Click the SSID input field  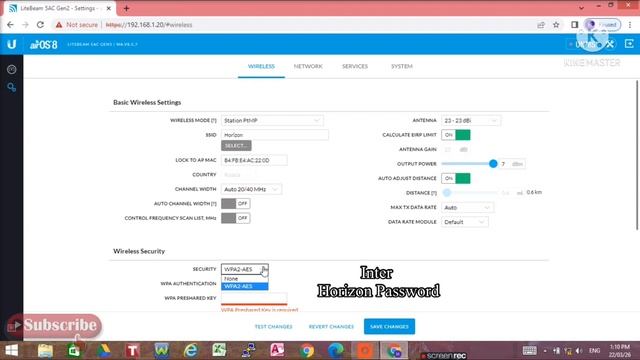[275, 135]
